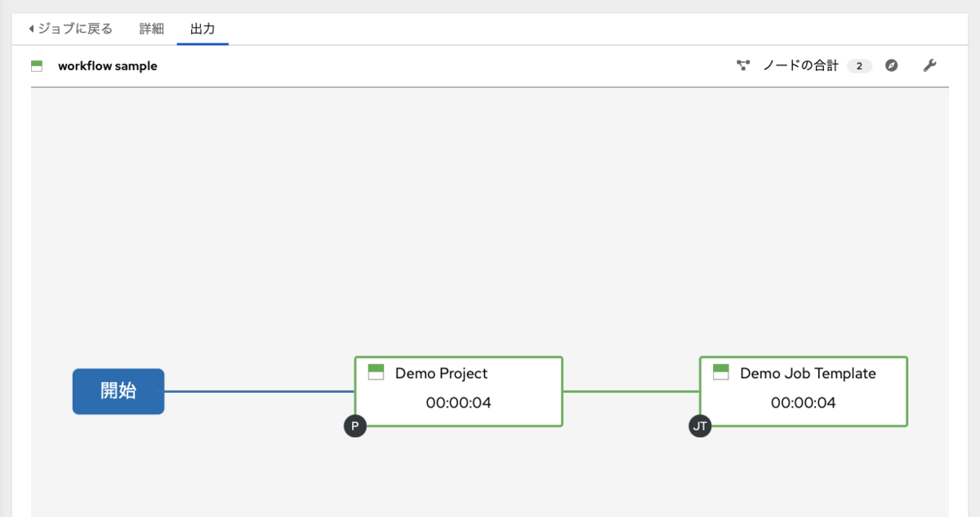The width and height of the screenshot is (980, 517).
Task: Click the compass legend toggle icon
Action: point(892,66)
